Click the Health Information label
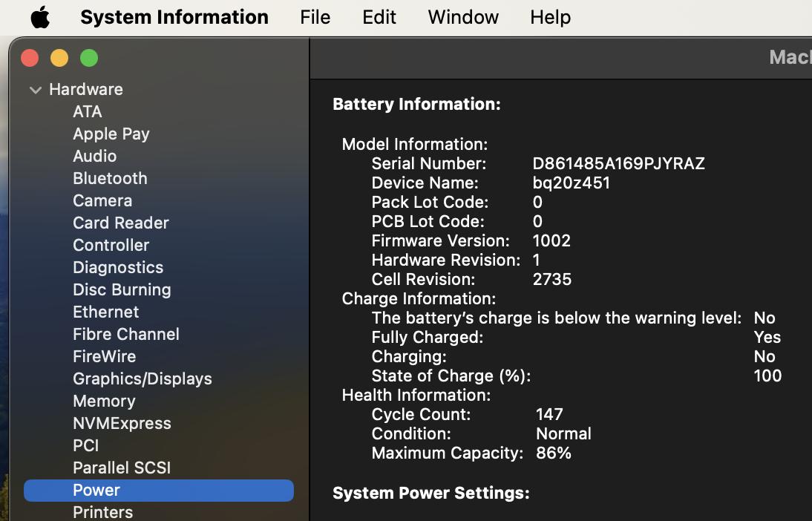This screenshot has width=812, height=521. 416,395
